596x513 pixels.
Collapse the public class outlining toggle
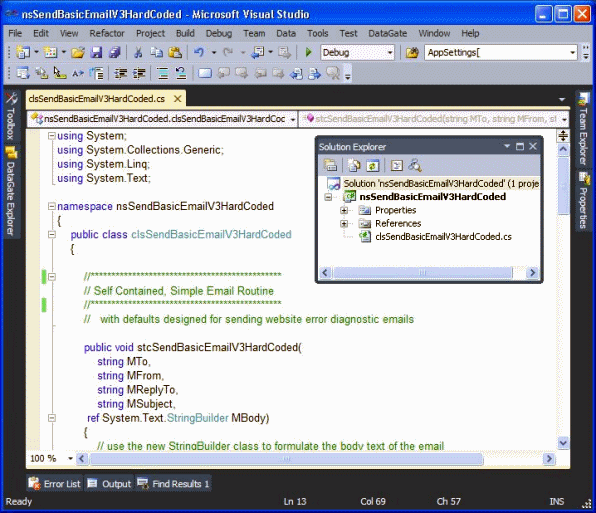pos(52,234)
